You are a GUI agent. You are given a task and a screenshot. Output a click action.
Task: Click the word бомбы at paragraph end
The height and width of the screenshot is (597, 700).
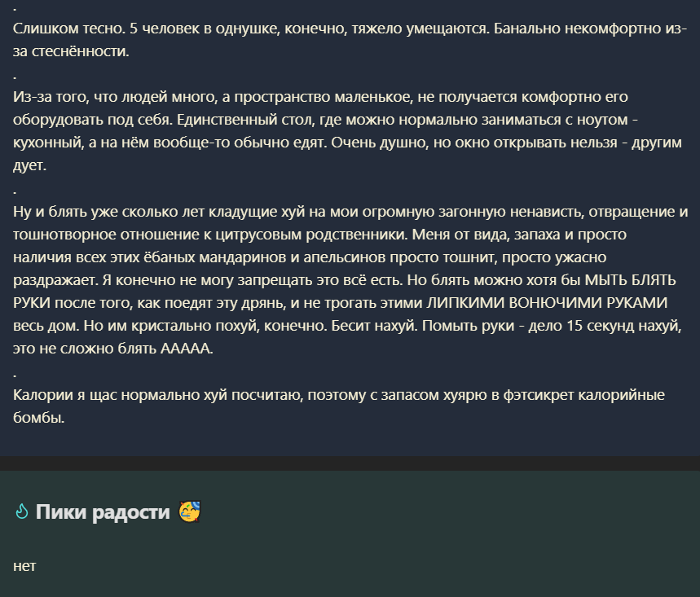click(38, 418)
